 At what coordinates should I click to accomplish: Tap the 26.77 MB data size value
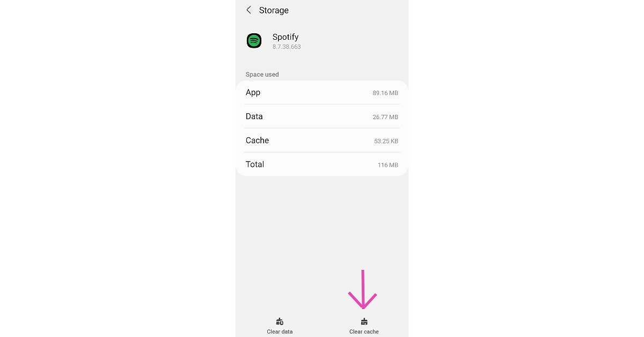click(385, 117)
